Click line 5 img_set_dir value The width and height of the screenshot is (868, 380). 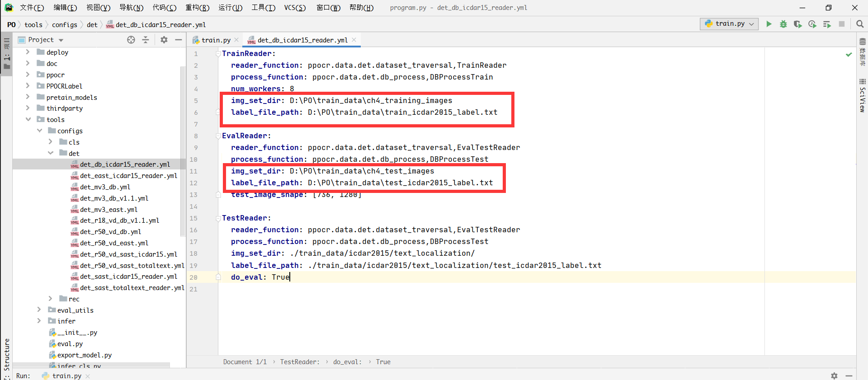click(371, 101)
